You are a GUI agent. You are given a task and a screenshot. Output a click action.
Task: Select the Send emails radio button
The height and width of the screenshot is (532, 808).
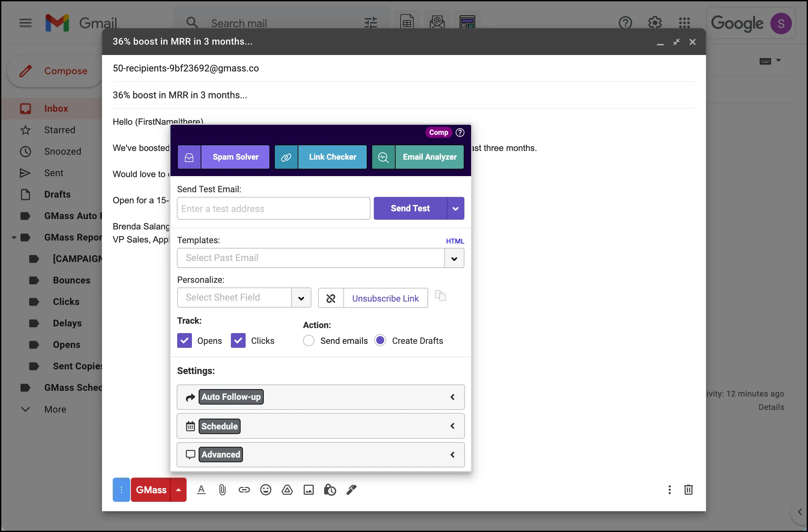click(308, 340)
